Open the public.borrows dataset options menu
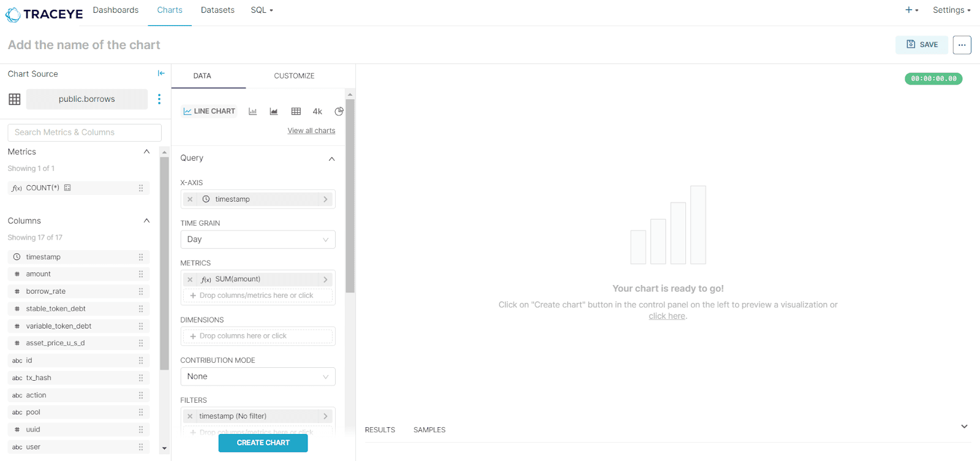The width and height of the screenshot is (980, 461). click(159, 99)
